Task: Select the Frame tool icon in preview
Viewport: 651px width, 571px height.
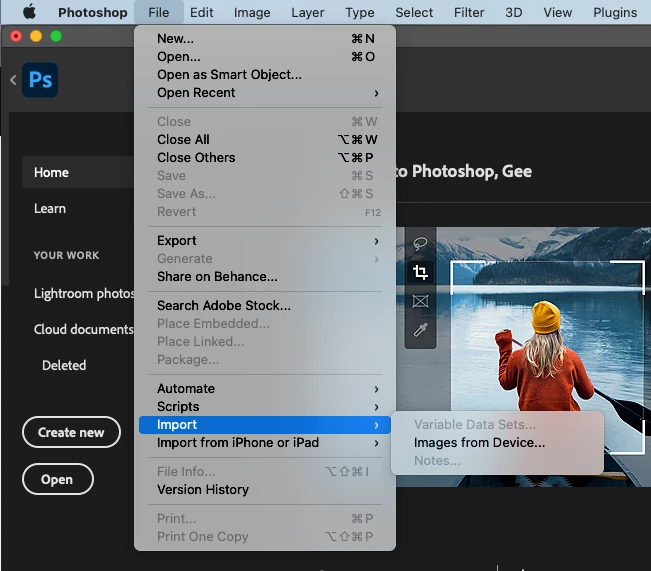Action: pos(420,301)
